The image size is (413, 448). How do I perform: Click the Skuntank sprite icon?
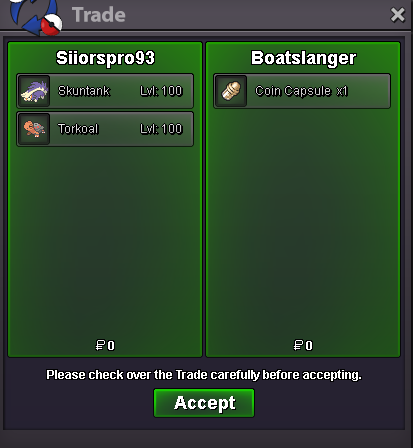tap(34, 91)
